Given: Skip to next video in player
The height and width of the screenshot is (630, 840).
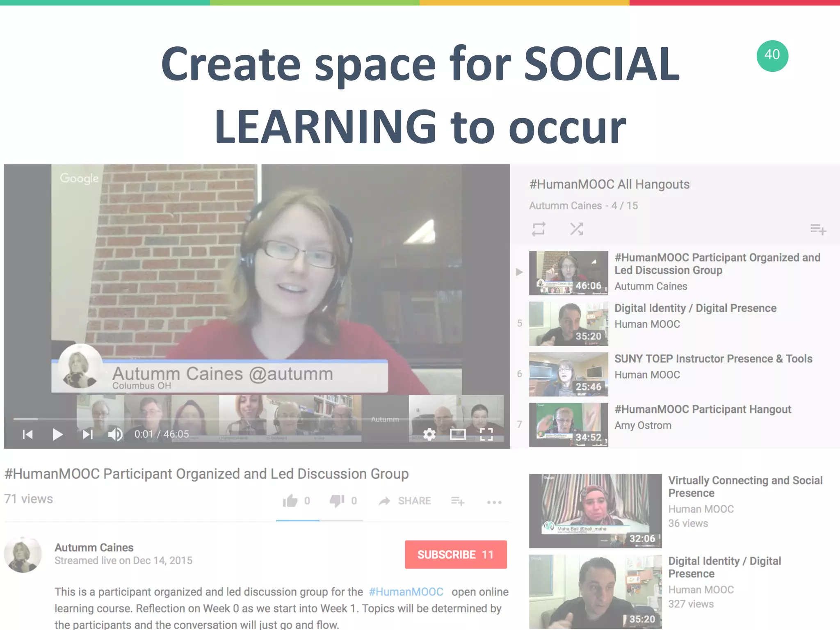Looking at the screenshot, I should [88, 434].
